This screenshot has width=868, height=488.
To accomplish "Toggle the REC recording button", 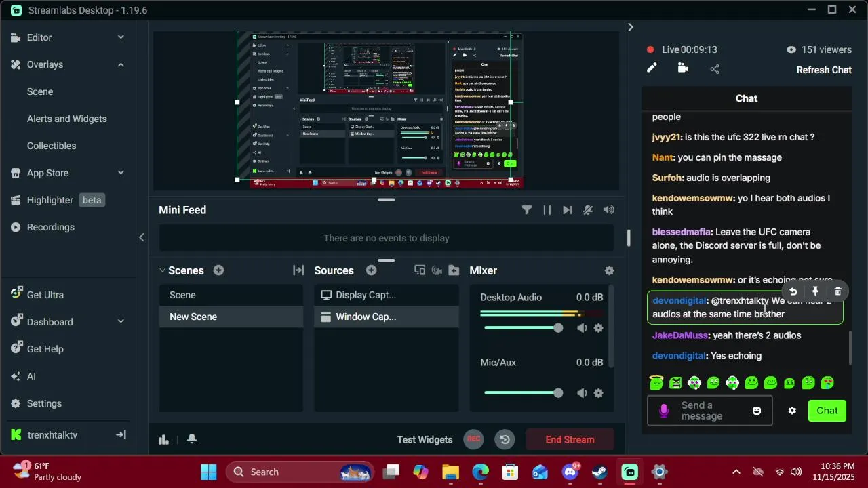I will click(474, 439).
